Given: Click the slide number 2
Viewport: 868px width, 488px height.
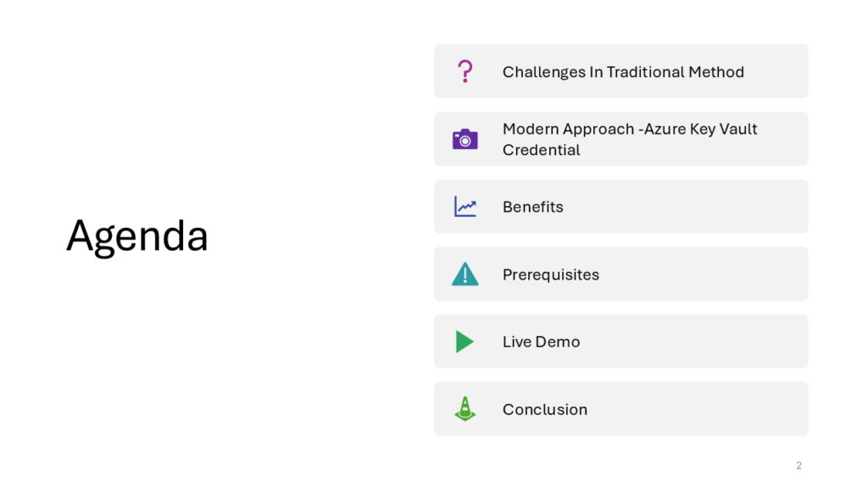Looking at the screenshot, I should pos(798,465).
